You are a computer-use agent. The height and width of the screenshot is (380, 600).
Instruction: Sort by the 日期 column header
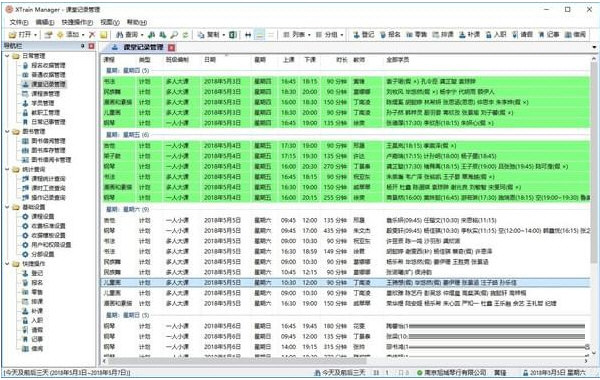pyautogui.click(x=210, y=60)
